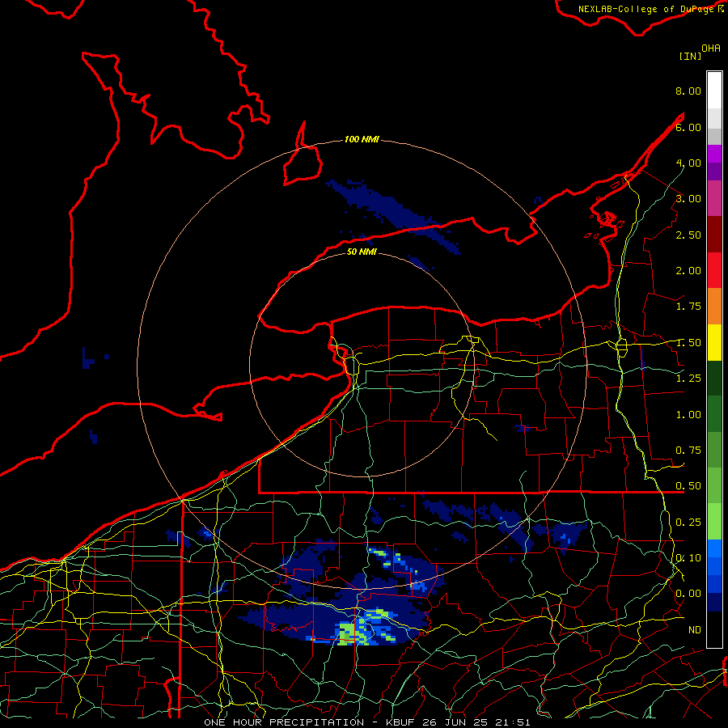Click the orange swatch in the precipitation legend
Image resolution: width=728 pixels, height=728 pixels.
[x=714, y=306]
